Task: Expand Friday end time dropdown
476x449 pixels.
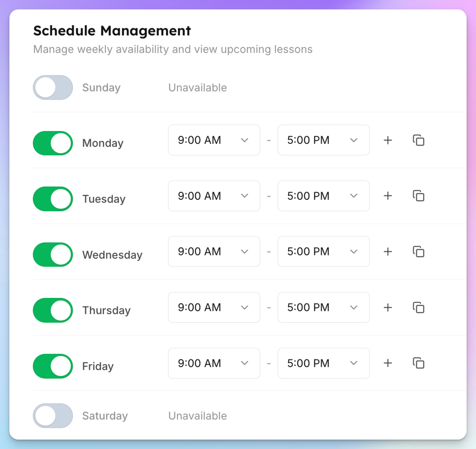Action: 324,363
